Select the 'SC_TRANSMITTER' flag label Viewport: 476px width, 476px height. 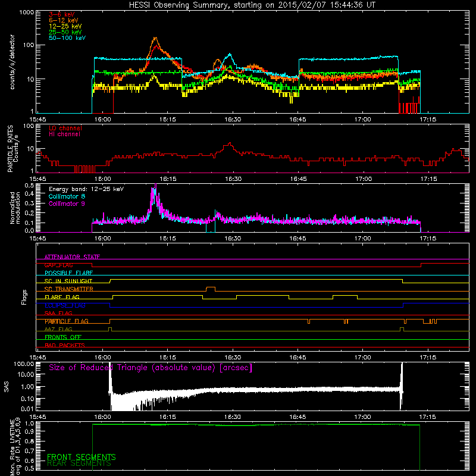pyautogui.click(x=69, y=289)
